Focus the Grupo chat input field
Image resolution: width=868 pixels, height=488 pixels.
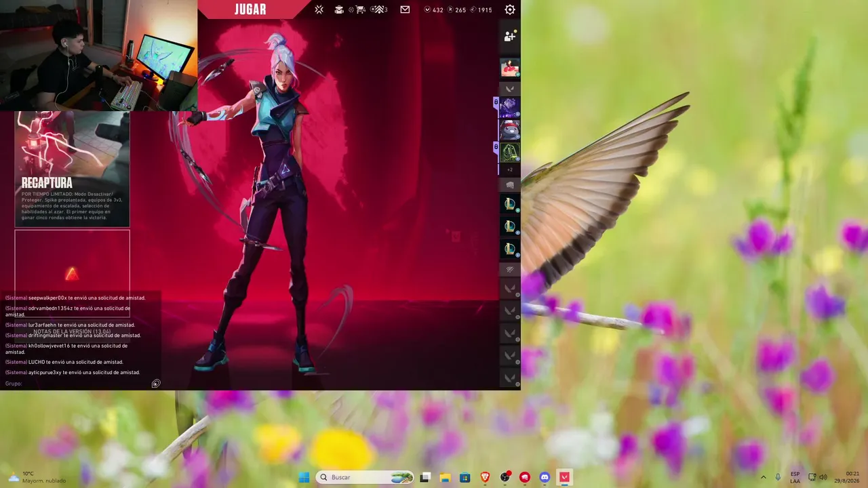point(77,384)
